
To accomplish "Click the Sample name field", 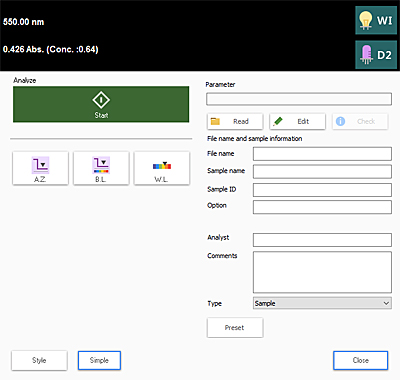I will (322, 172).
